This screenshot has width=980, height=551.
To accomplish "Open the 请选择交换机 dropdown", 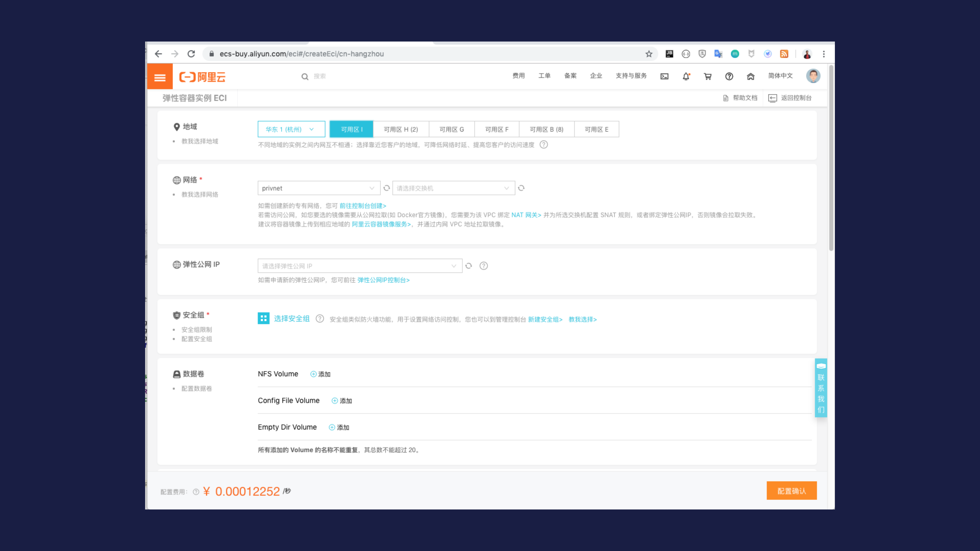I will [x=453, y=188].
